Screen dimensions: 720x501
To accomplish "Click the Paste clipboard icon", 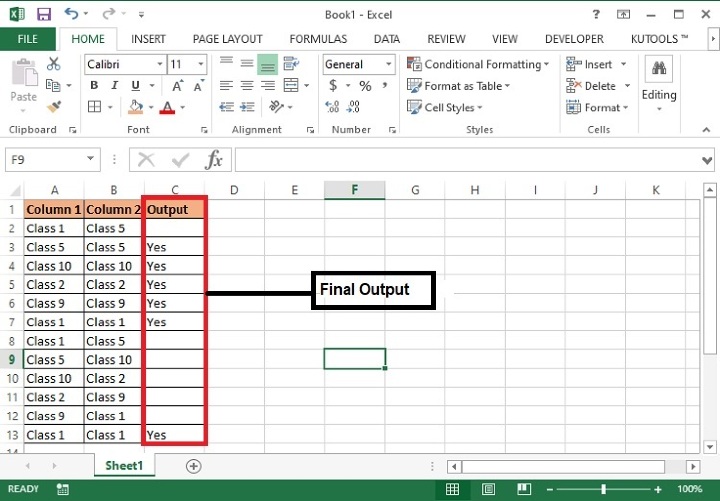I will tap(23, 73).
